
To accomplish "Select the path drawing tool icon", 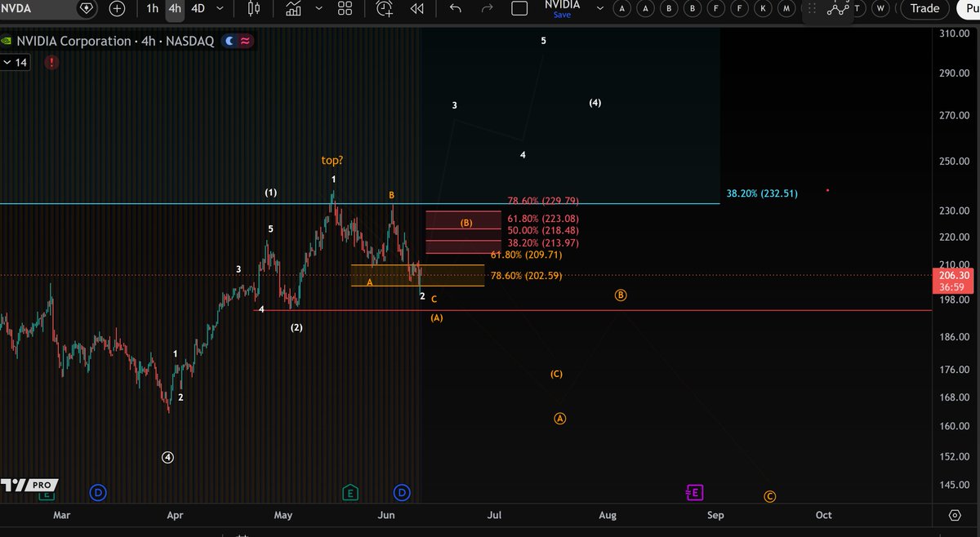I will (x=838, y=8).
